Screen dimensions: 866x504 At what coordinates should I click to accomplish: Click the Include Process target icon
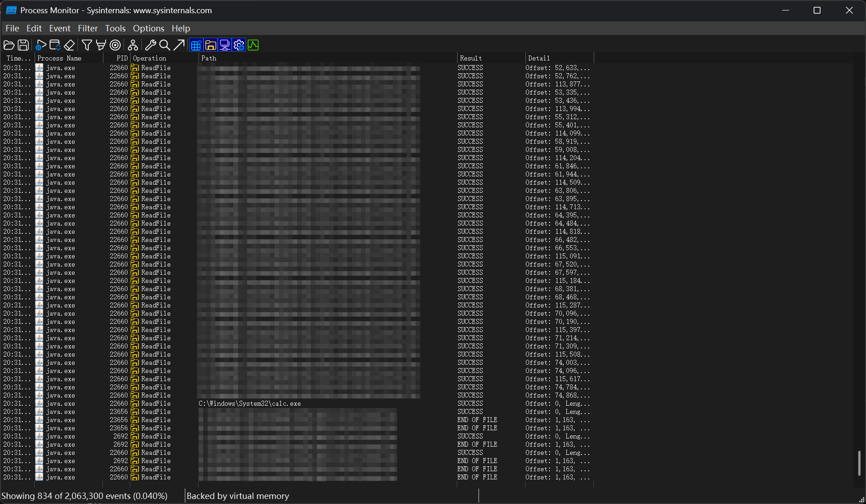tap(116, 45)
